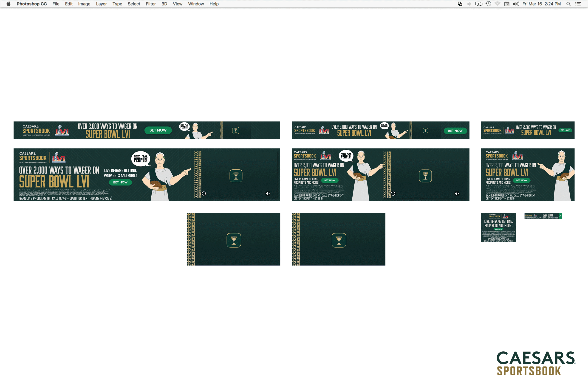The width and height of the screenshot is (588, 387).
Task: Open the volume control in menu bar
Action: pyautogui.click(x=516, y=4)
